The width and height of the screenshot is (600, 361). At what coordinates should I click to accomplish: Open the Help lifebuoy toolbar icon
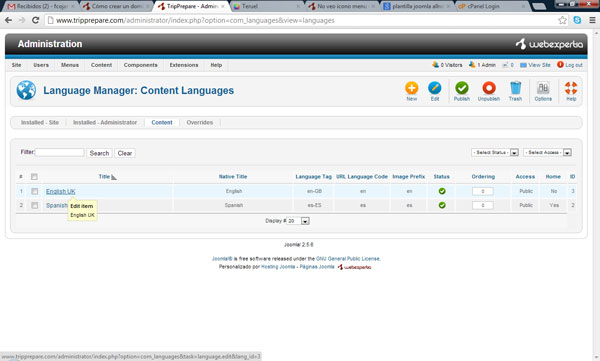click(x=571, y=88)
